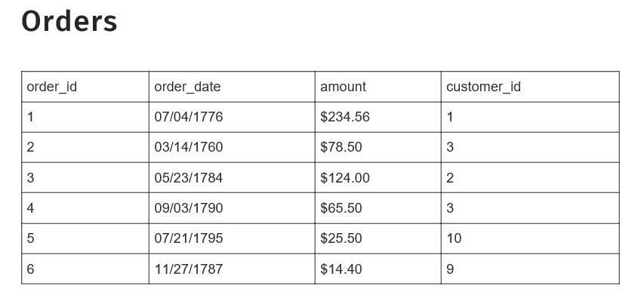Screen dimensions: 644x307
Task: Select order date 07/21/1795 cell
Action: pyautogui.click(x=189, y=238)
